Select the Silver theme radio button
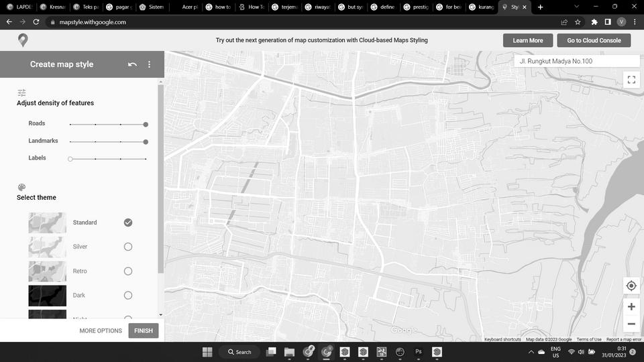644x362 pixels. tap(128, 247)
